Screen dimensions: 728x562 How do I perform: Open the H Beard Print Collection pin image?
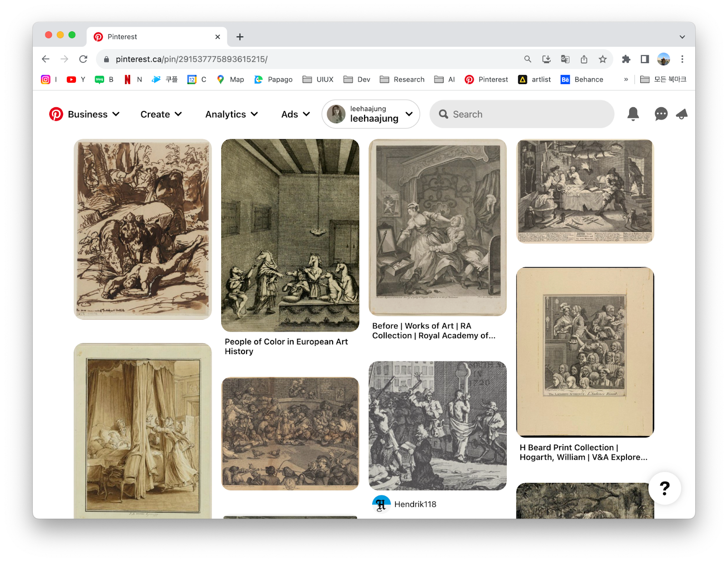tap(585, 352)
